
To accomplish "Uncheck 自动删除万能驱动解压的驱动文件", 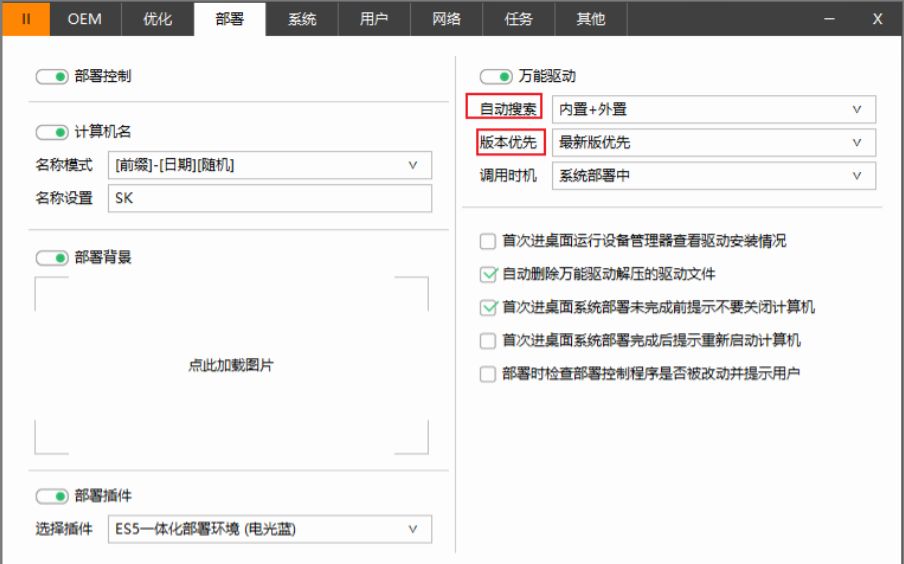I will coord(488,274).
